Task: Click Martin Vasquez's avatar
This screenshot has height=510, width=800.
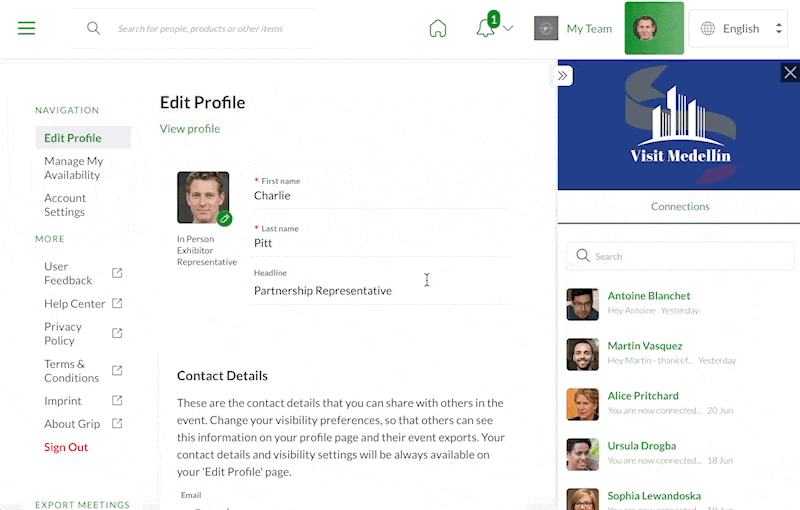Action: pyautogui.click(x=583, y=354)
